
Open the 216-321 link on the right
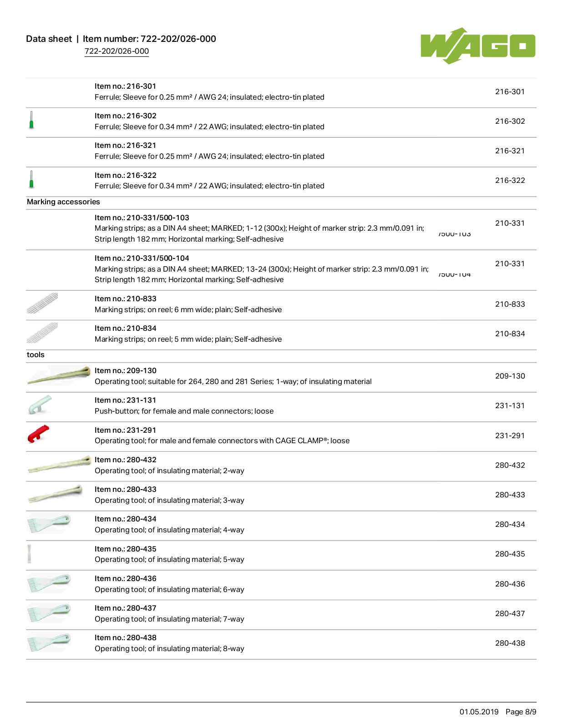(x=510, y=151)
